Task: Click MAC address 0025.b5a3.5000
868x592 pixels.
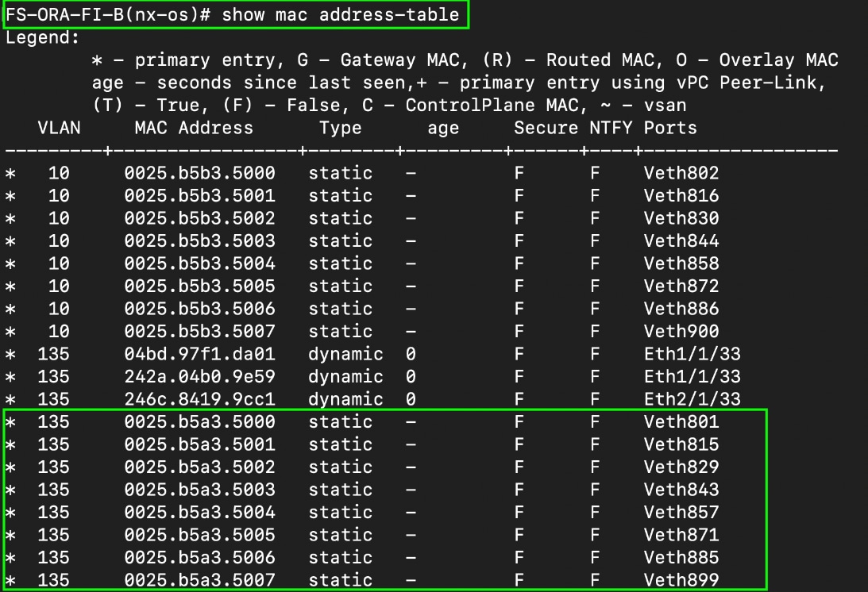Action: [x=199, y=422]
